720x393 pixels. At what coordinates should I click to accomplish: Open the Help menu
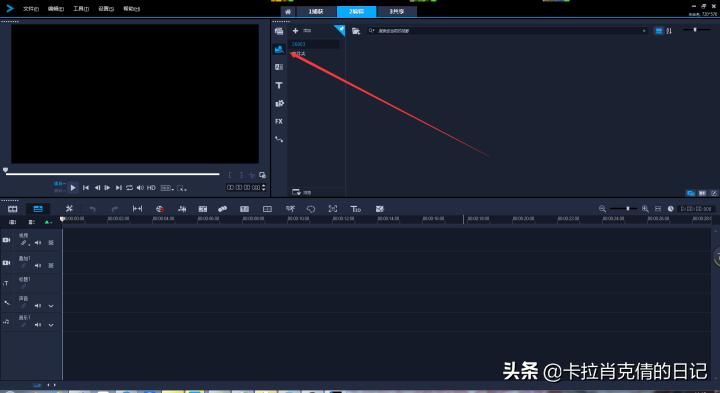pyautogui.click(x=131, y=9)
